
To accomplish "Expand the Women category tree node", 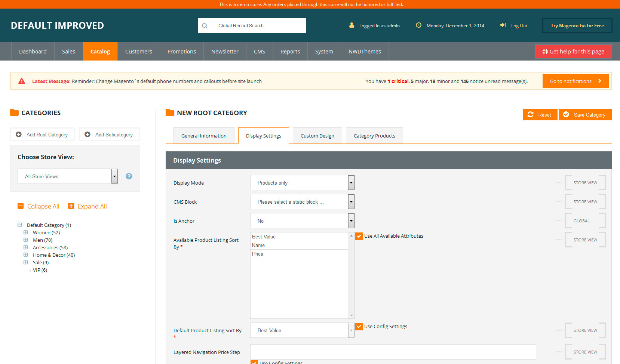I will click(x=26, y=232).
